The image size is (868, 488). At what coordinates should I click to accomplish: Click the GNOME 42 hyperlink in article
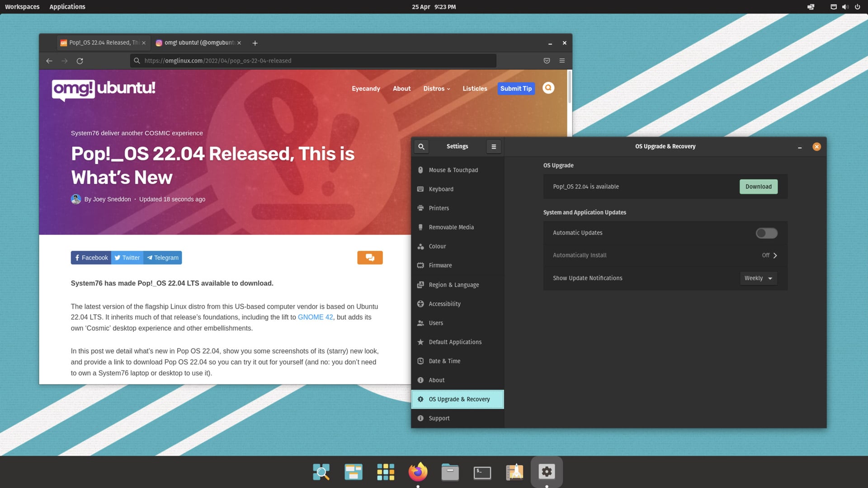click(315, 317)
